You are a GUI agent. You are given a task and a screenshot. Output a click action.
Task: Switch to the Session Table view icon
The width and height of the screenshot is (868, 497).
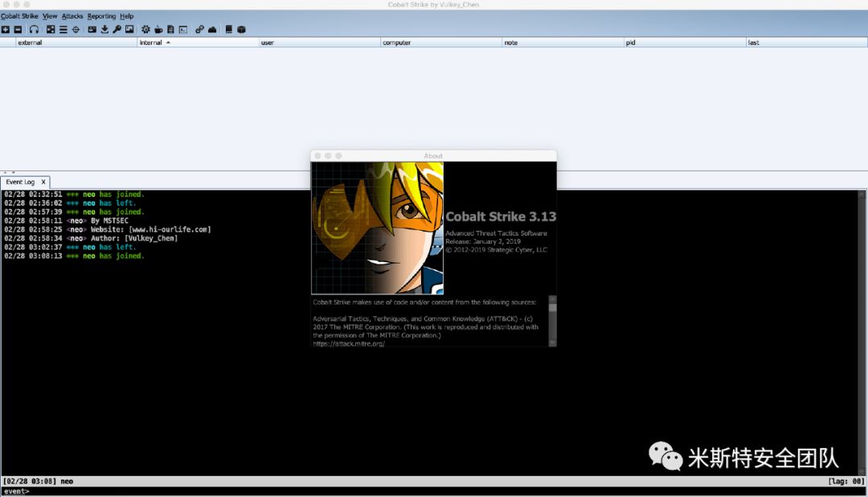pos(63,30)
